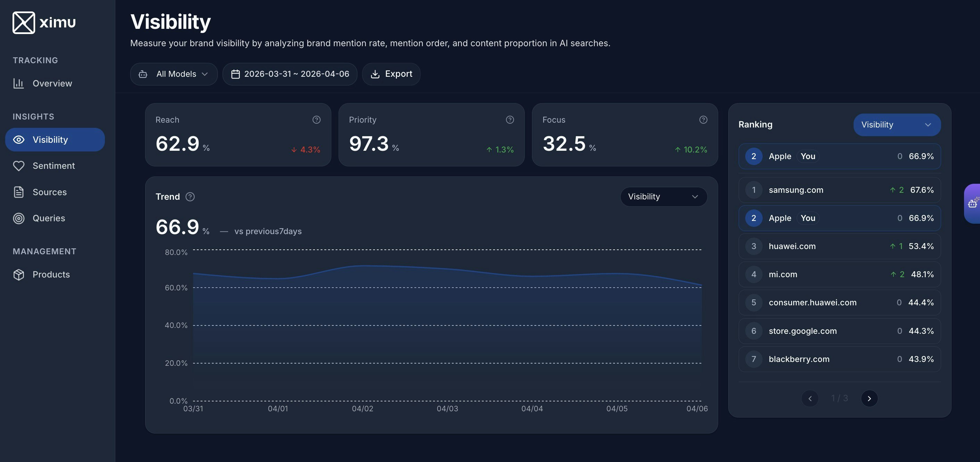Open Products under Management
Image resolution: width=980 pixels, height=462 pixels.
click(51, 274)
